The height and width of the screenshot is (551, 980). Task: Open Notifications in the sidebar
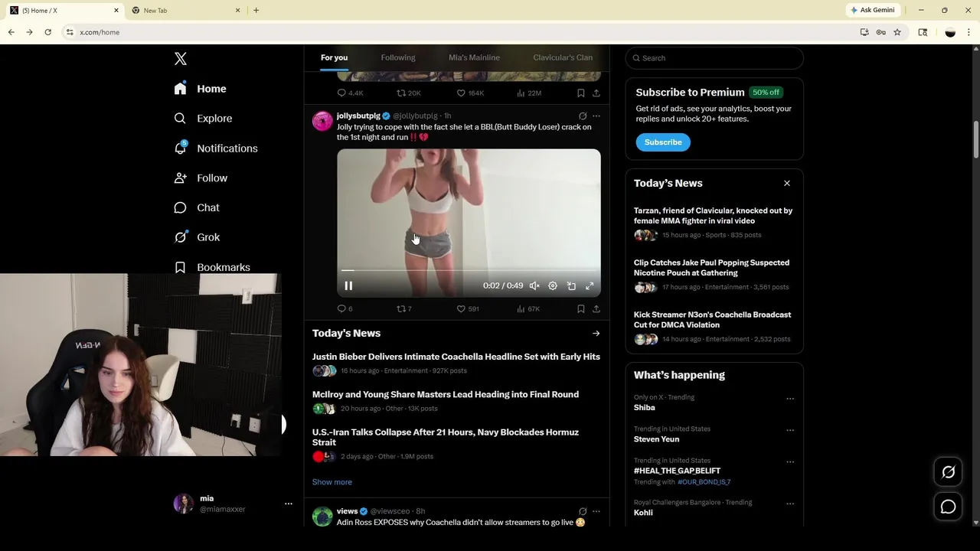[x=216, y=148]
